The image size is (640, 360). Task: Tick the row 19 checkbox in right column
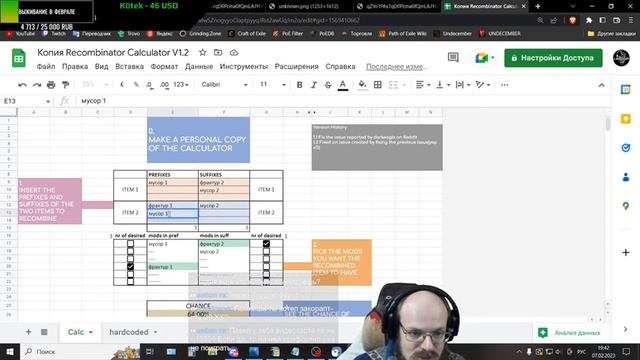[266, 259]
